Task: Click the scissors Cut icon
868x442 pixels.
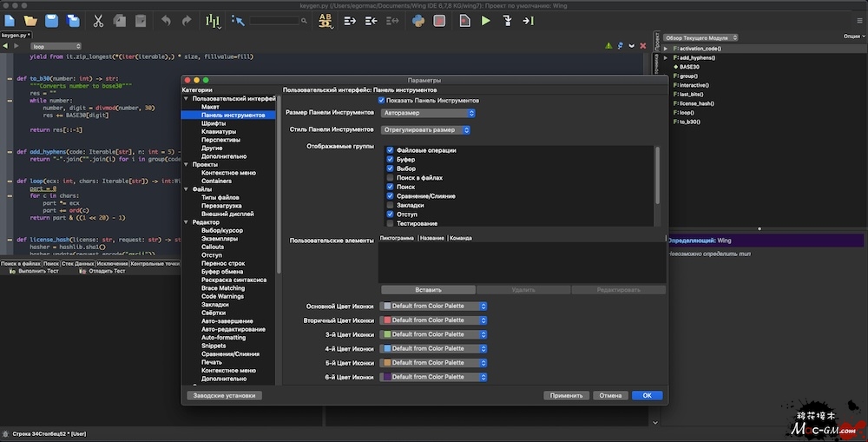Action: coord(98,20)
